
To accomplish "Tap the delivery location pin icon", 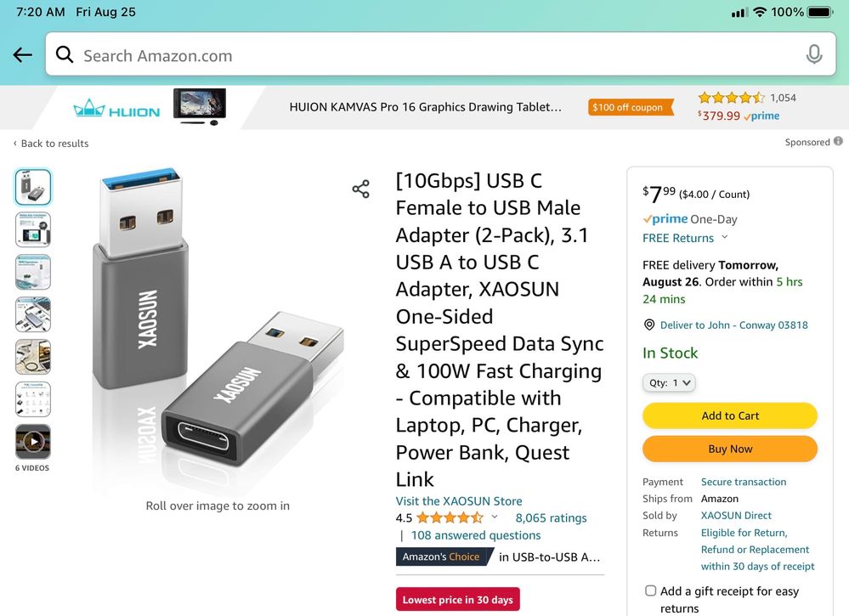I will click(649, 325).
